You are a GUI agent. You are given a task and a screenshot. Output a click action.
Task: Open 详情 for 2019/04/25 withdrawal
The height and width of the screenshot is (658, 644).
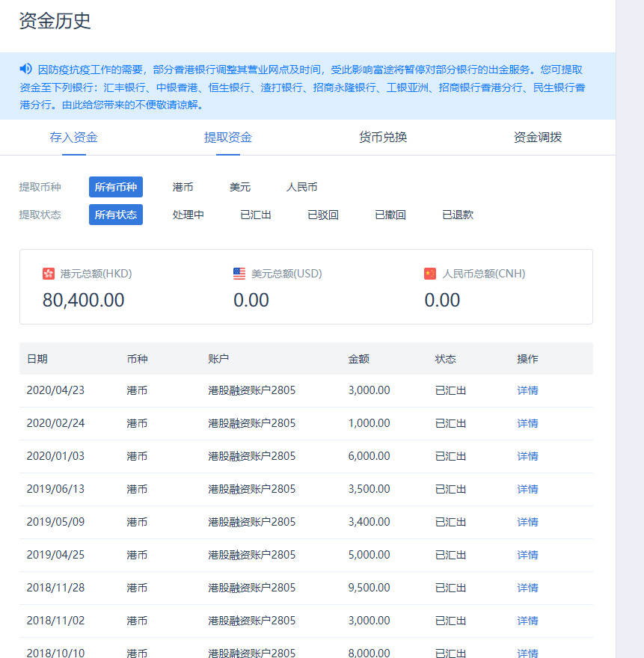(528, 554)
